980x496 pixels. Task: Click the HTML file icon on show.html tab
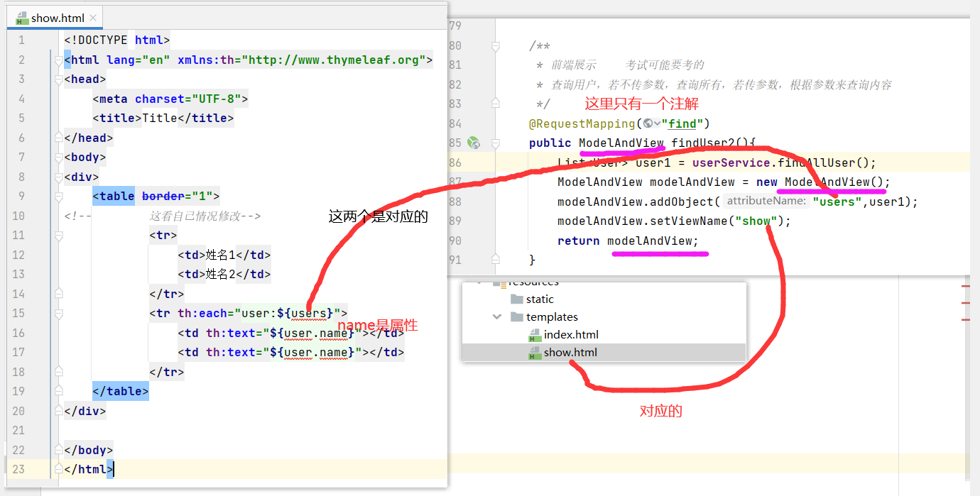click(x=21, y=18)
